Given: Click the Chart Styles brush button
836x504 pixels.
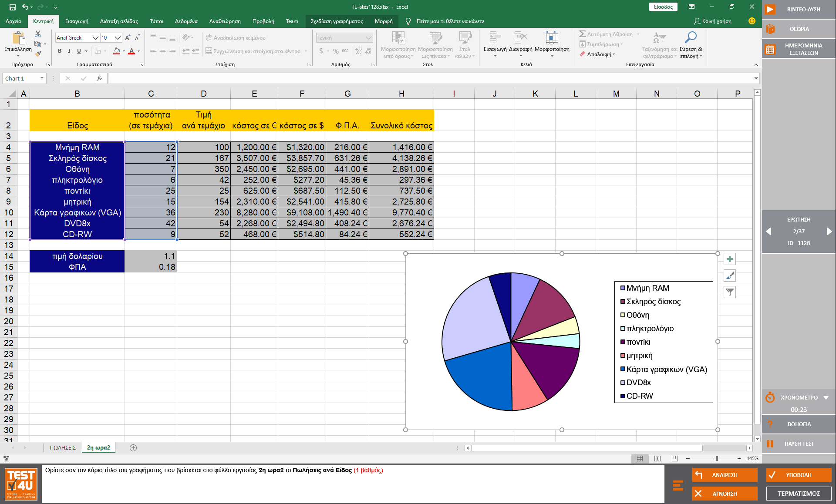Looking at the screenshot, I should [x=730, y=276].
